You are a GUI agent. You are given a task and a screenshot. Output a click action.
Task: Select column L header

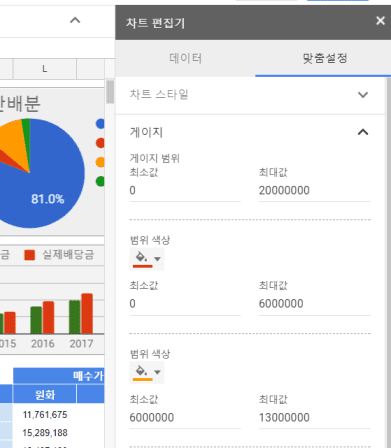pyautogui.click(x=45, y=69)
